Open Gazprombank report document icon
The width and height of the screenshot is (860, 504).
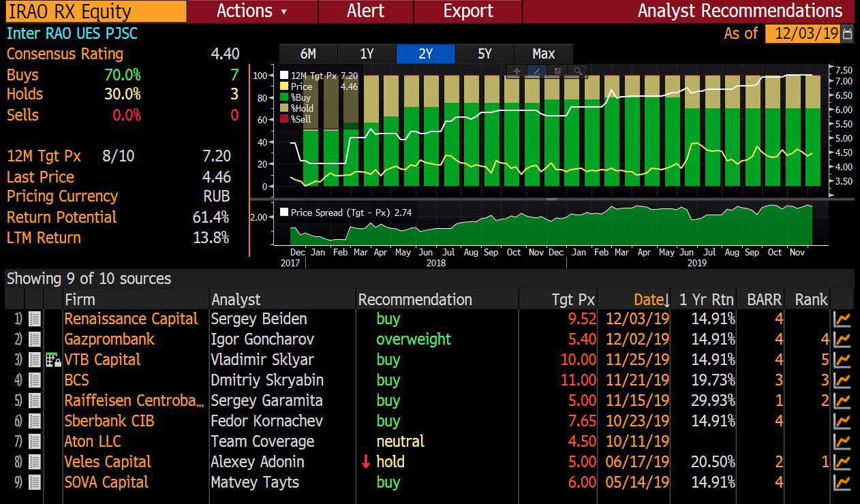[34, 339]
